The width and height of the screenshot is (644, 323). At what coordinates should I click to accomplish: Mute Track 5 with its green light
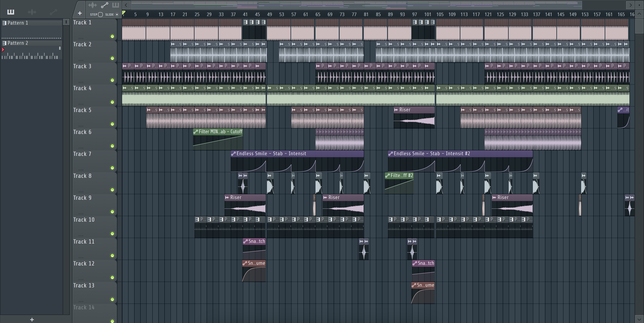point(112,124)
